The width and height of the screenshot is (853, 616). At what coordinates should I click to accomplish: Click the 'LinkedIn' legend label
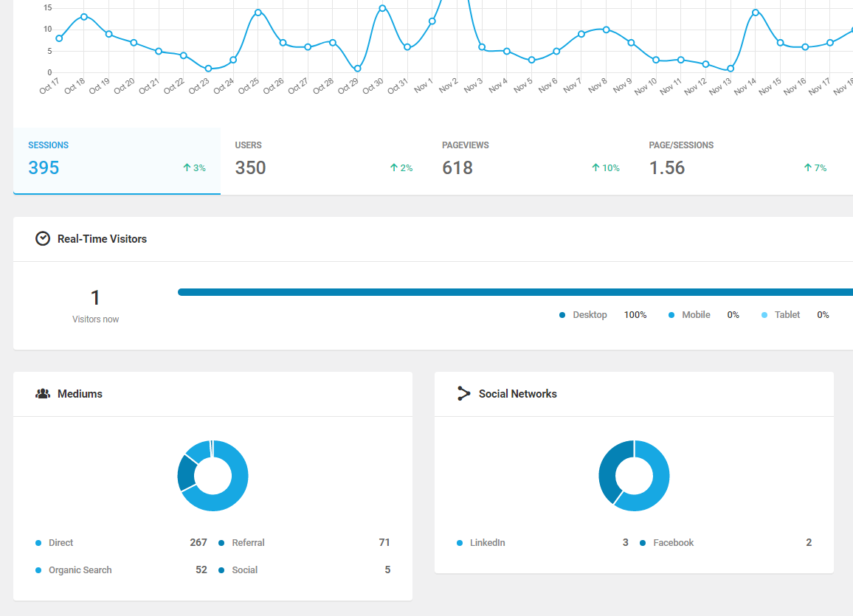[488, 543]
